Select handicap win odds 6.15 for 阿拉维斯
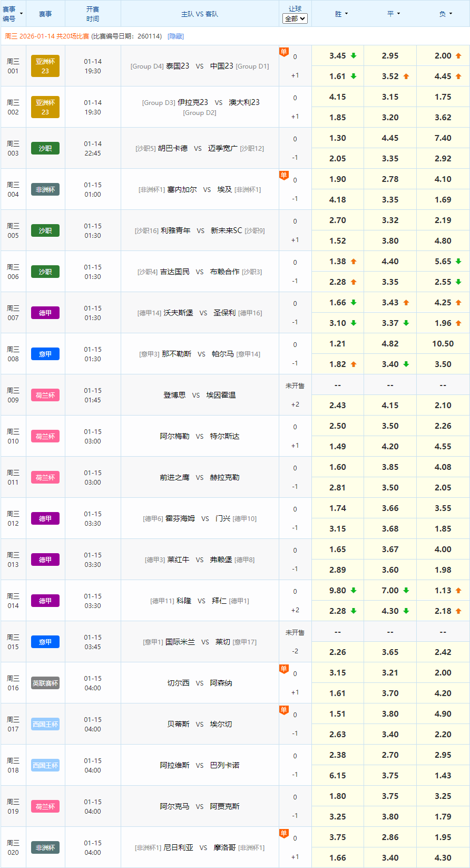The width and height of the screenshot is (470, 868). 338,775
